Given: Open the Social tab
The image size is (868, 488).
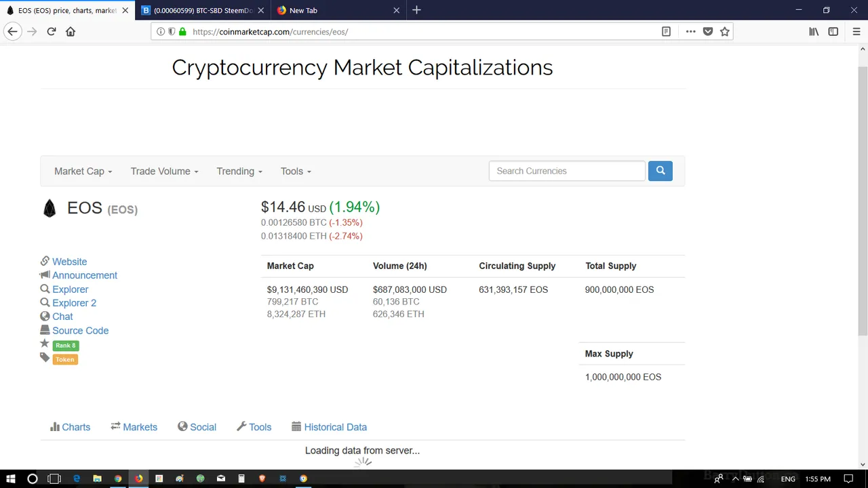Looking at the screenshot, I should (197, 427).
